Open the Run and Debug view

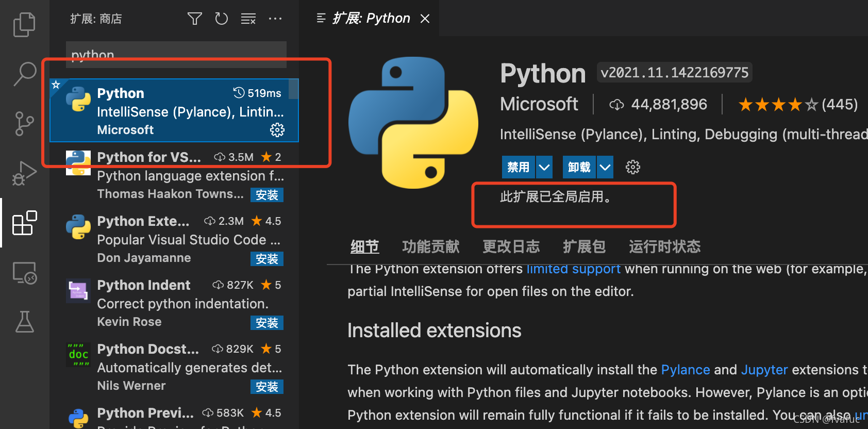click(x=24, y=173)
